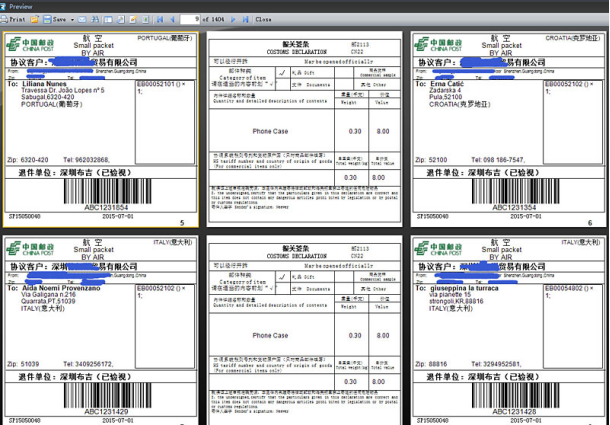Click the Preview window title

point(20,5)
